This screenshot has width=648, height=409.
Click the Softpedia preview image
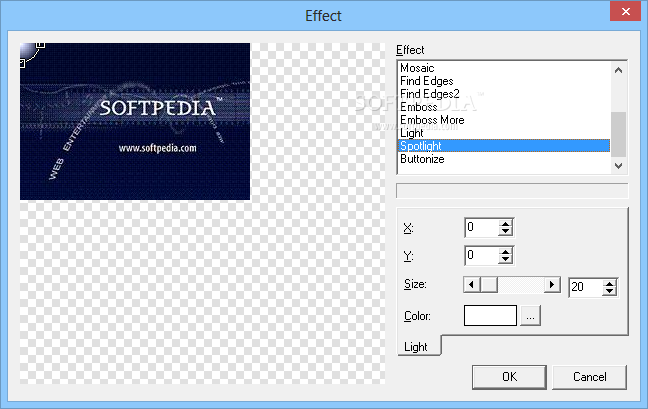135,121
